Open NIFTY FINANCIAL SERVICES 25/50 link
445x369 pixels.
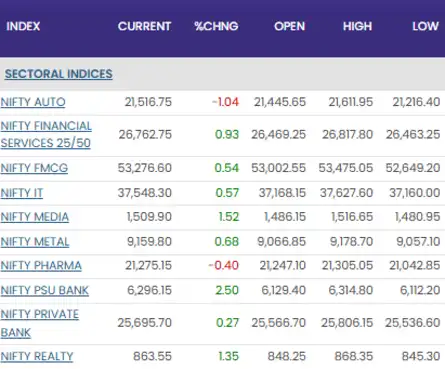click(46, 134)
